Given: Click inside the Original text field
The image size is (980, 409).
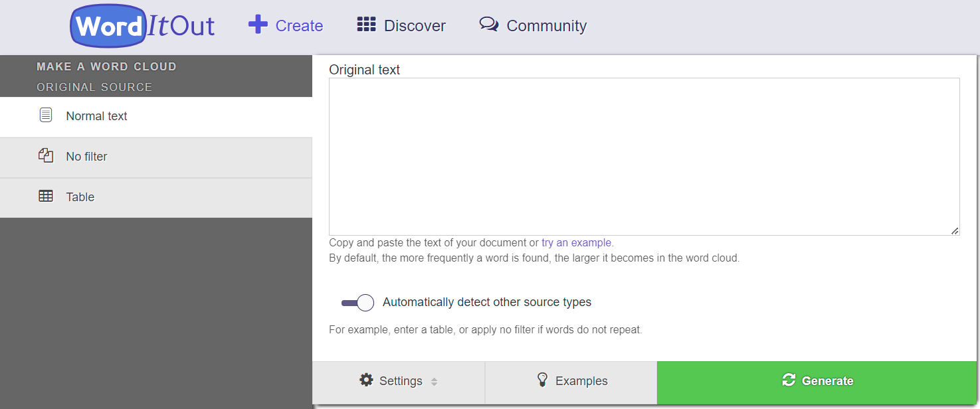Looking at the screenshot, I should pyautogui.click(x=643, y=156).
